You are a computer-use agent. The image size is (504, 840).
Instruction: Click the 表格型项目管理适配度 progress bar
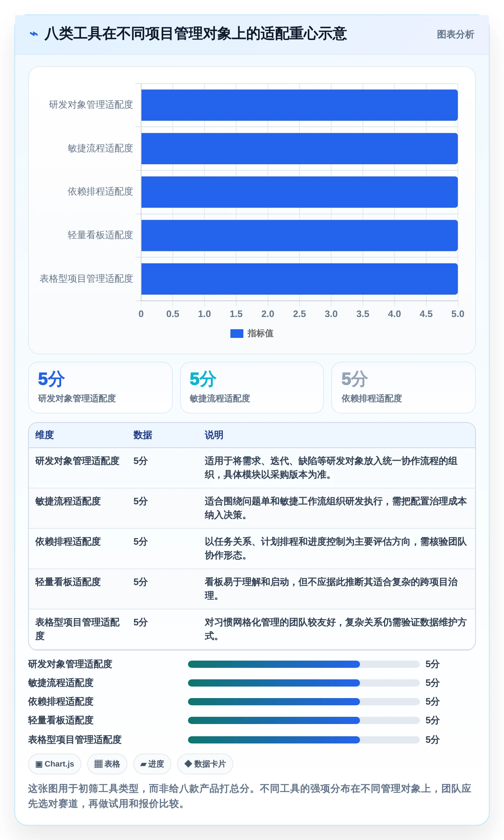pyautogui.click(x=304, y=740)
